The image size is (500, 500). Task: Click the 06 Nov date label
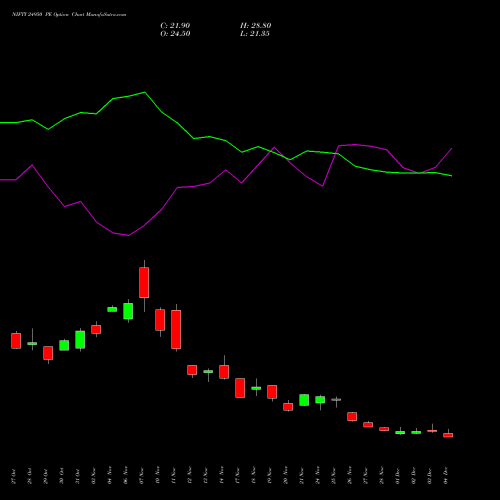[x=126, y=476]
